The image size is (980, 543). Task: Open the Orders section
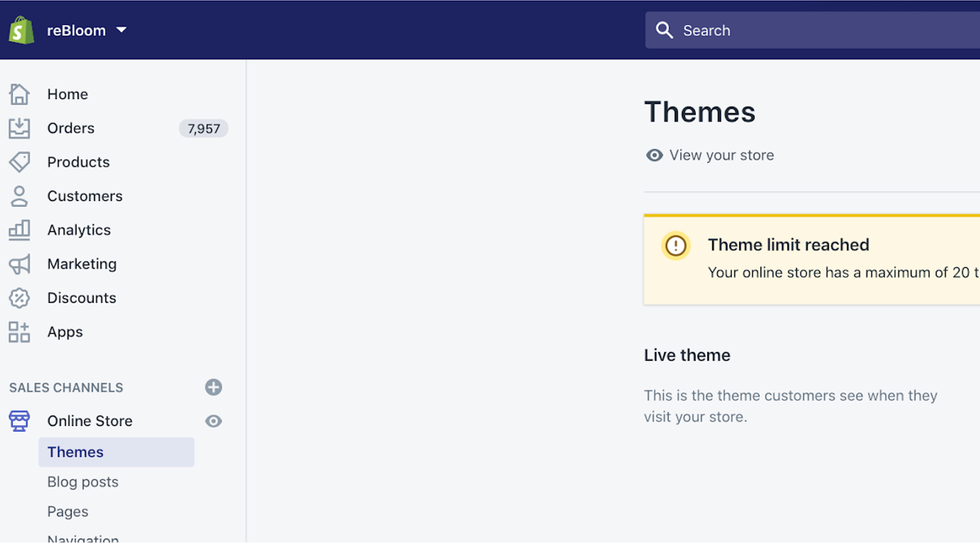pyautogui.click(x=71, y=128)
